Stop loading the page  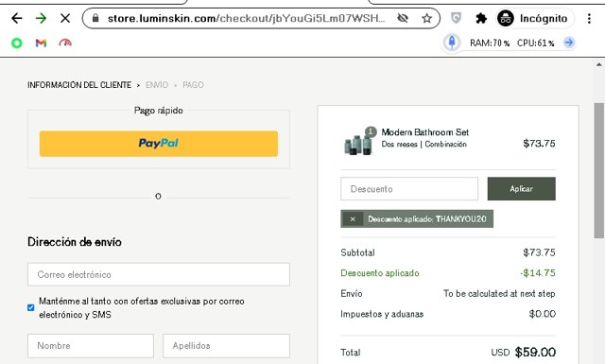tap(65, 18)
